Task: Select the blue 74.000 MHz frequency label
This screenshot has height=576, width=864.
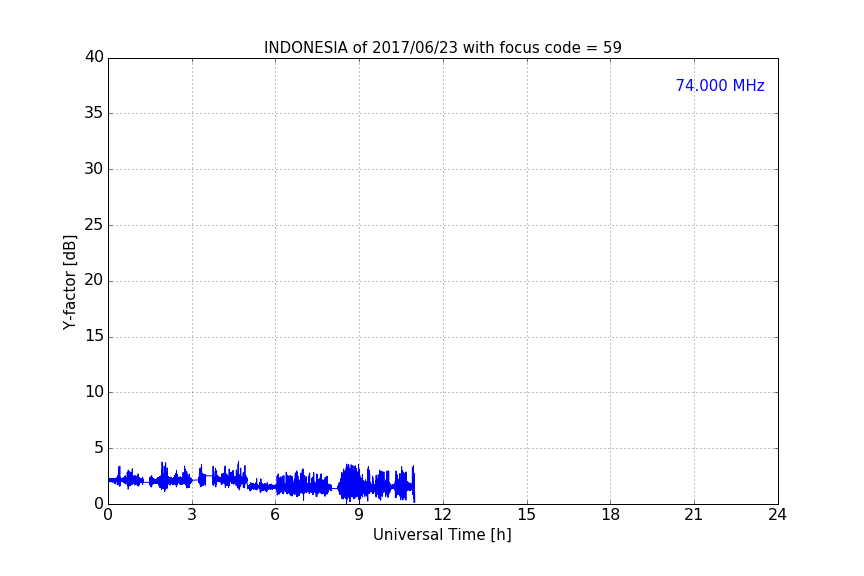Action: point(720,85)
